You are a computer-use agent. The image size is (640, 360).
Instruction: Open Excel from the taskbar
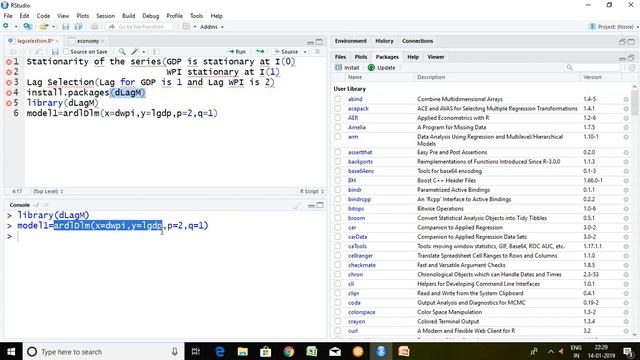pos(312,351)
